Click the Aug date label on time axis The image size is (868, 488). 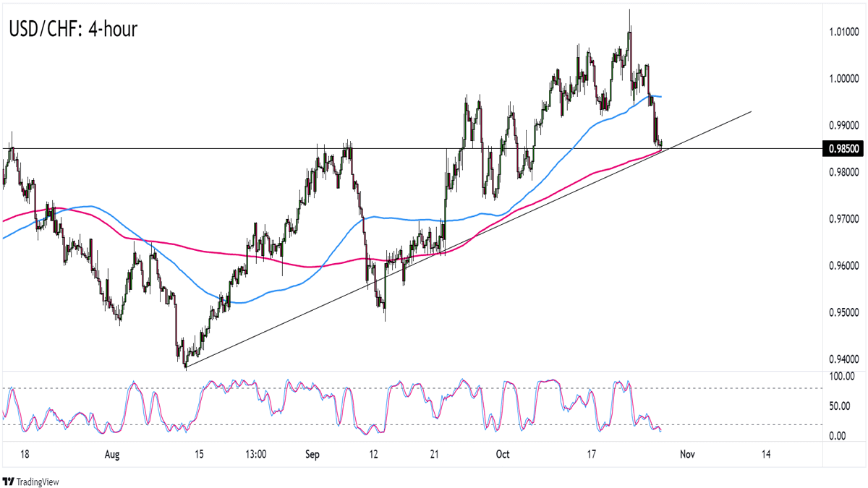point(111,455)
